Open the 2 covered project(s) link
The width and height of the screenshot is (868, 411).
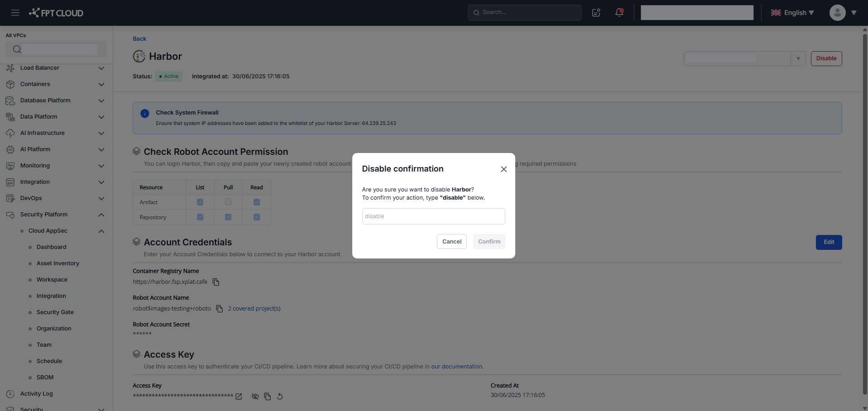[x=254, y=309]
